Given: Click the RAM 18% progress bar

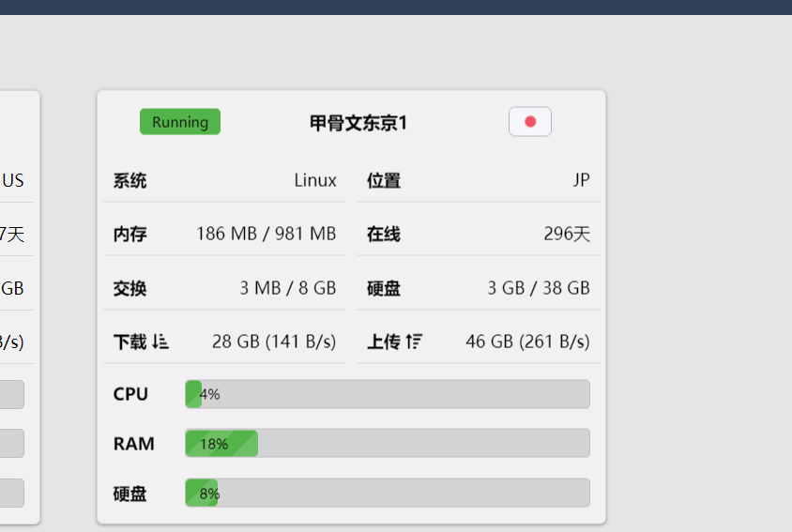Looking at the screenshot, I should click(388, 443).
